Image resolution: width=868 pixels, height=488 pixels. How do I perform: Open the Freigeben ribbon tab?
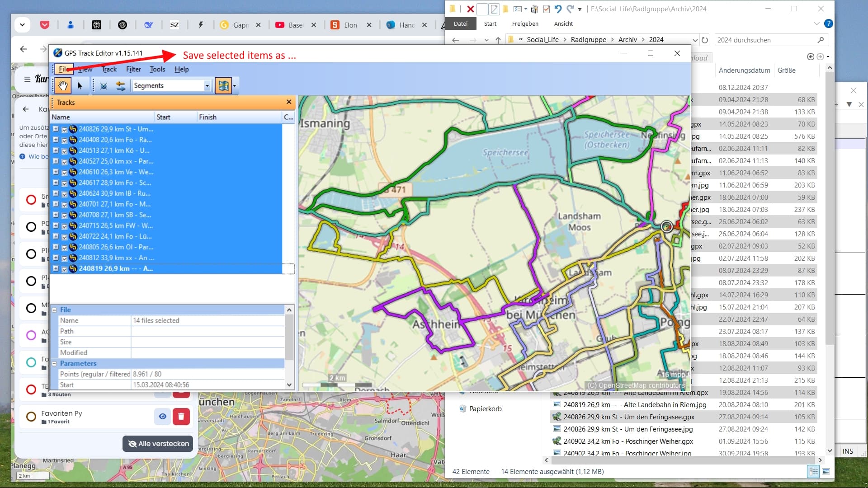525,23
